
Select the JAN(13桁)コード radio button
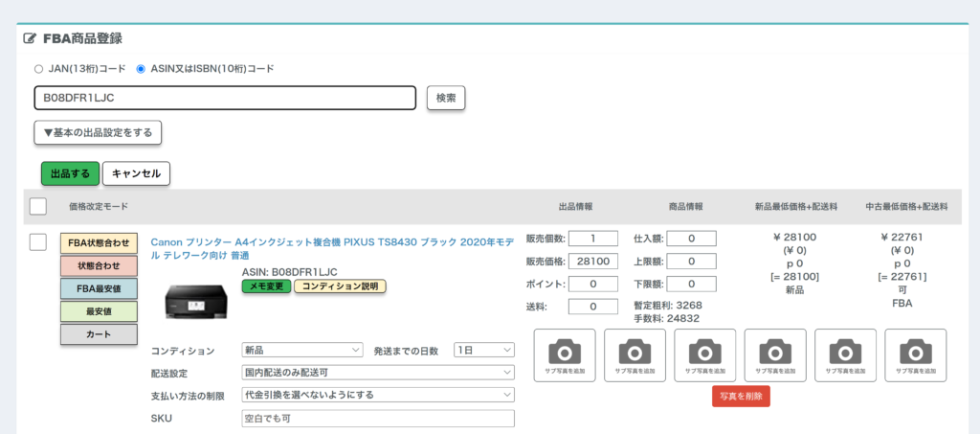38,69
